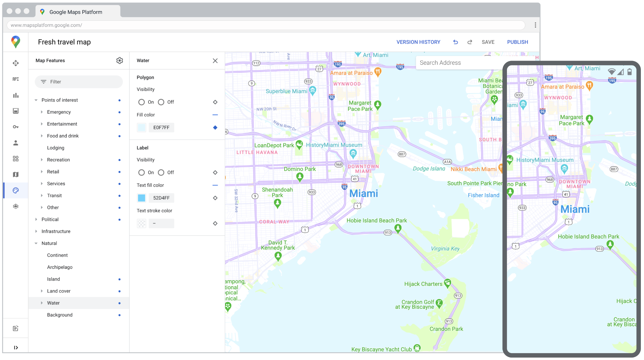The width and height of the screenshot is (644, 360).
Task: Click the API navigation icon
Action: point(15,79)
